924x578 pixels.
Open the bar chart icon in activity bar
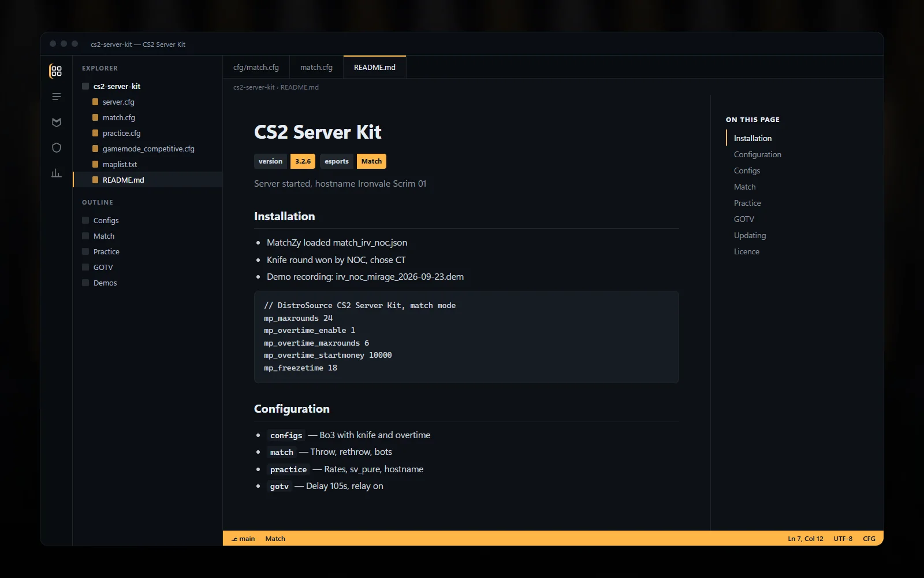pos(56,173)
